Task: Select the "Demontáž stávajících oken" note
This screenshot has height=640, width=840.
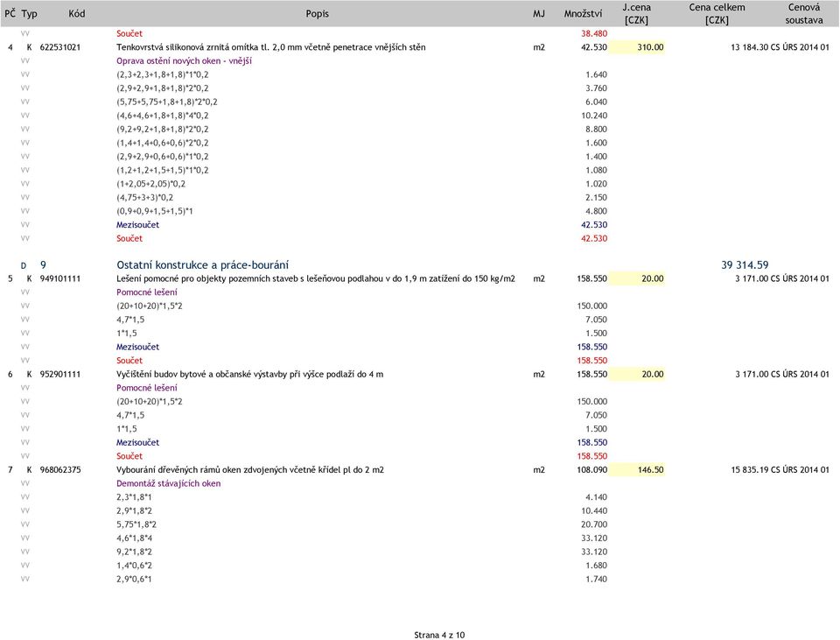Action: coord(168,483)
